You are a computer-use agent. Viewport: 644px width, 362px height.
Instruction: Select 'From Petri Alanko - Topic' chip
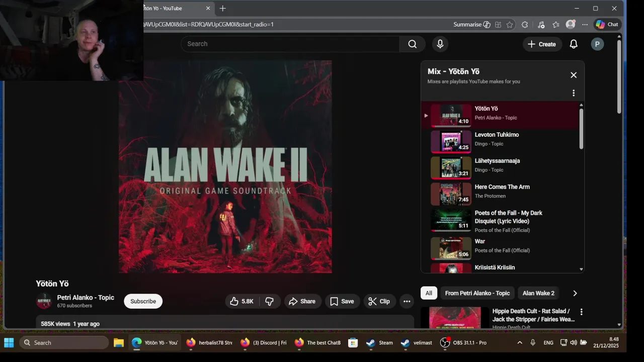pyautogui.click(x=477, y=293)
